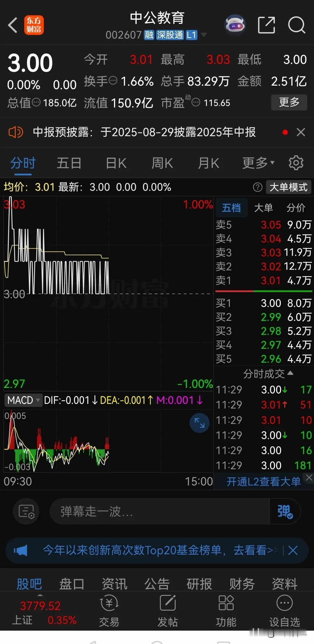Expand the 上证 index ticker arrow
Screen dimensions: 314x644
tap(40, 595)
